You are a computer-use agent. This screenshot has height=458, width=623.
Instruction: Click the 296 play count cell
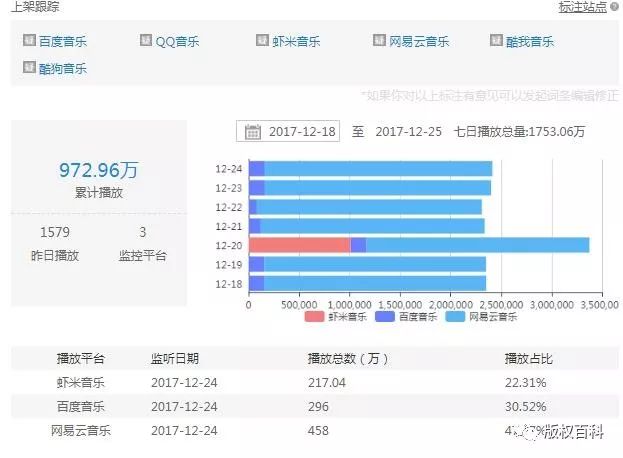pos(318,407)
